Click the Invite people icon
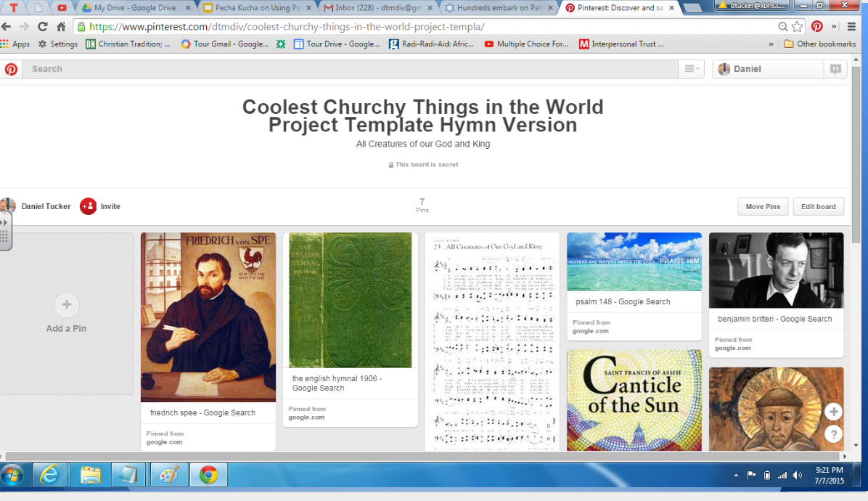 coord(88,206)
